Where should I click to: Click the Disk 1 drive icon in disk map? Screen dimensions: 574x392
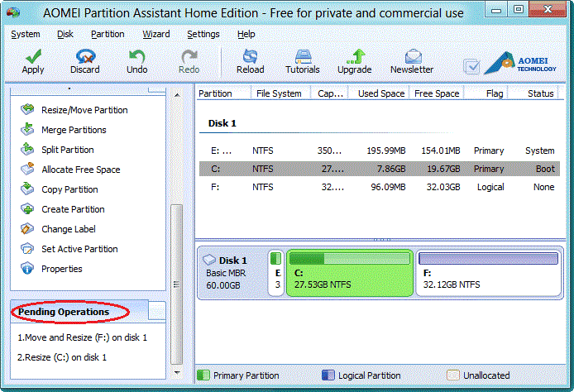209,260
